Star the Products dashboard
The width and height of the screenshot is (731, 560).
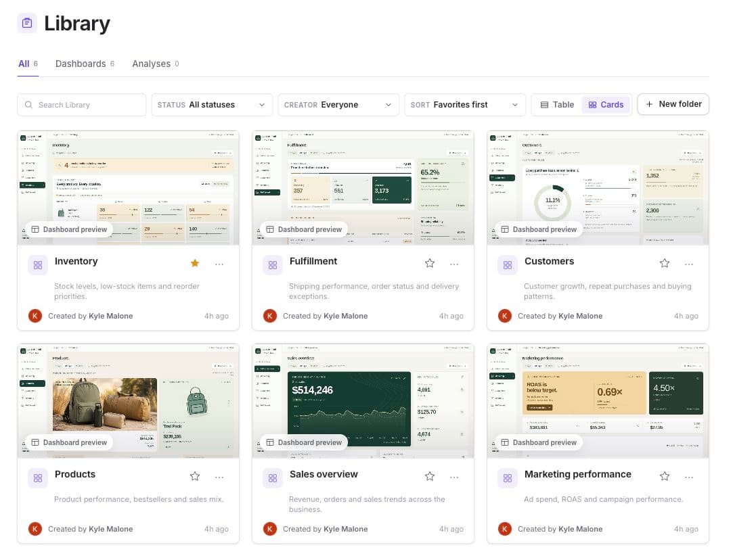click(195, 476)
